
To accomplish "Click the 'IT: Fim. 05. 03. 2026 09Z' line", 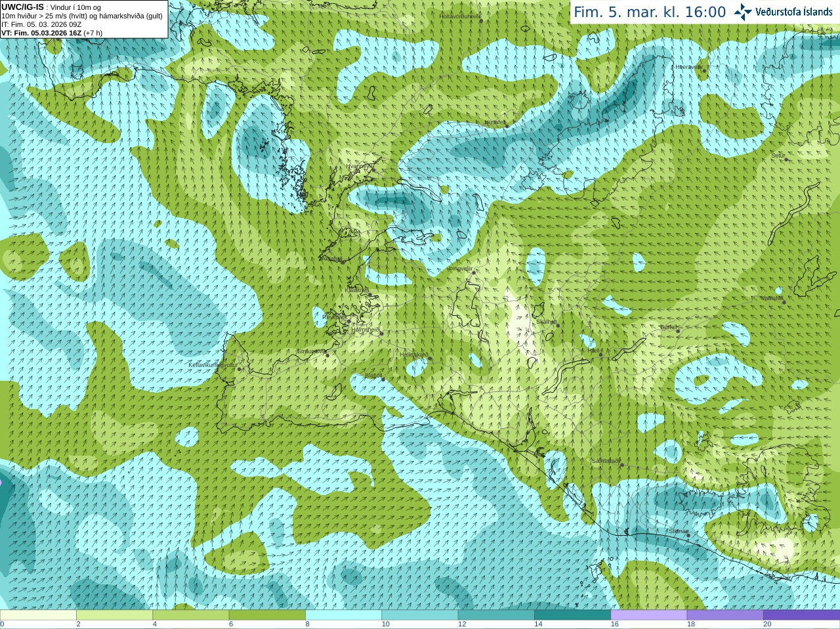I will click(x=41, y=24).
